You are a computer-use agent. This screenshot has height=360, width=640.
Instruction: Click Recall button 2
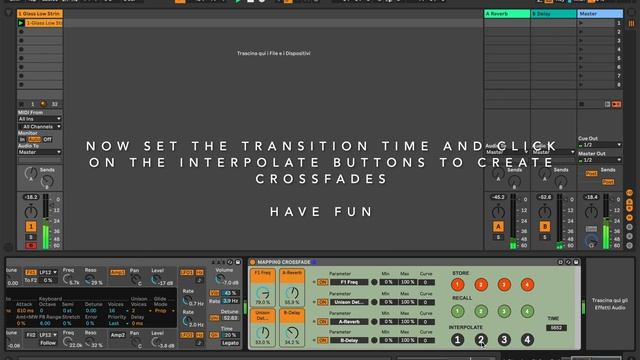[481, 311]
